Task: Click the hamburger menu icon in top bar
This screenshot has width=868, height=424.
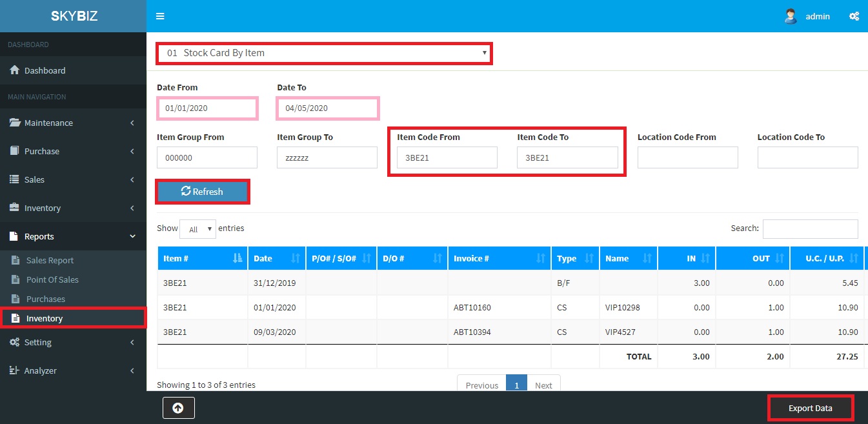Action: coord(160,16)
